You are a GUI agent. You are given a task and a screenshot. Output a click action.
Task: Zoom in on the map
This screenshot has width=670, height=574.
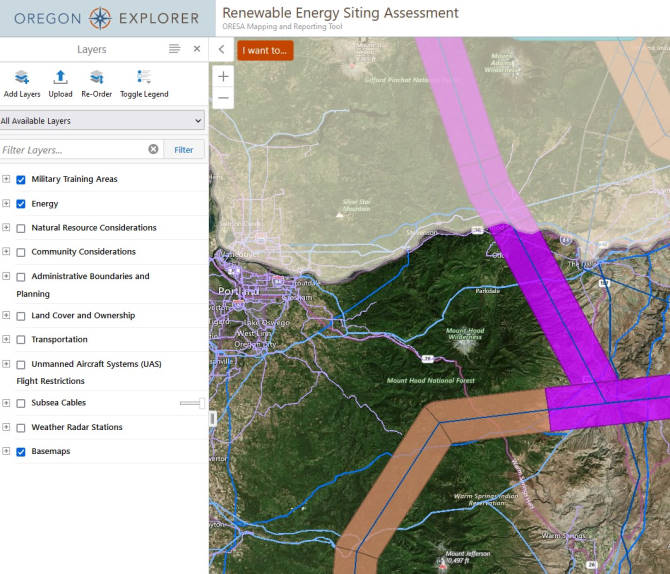pyautogui.click(x=223, y=76)
